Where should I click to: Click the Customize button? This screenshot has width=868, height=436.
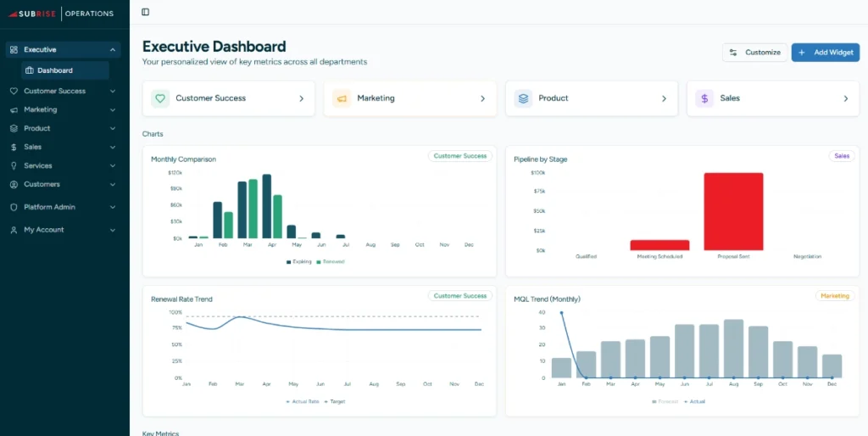pos(754,53)
